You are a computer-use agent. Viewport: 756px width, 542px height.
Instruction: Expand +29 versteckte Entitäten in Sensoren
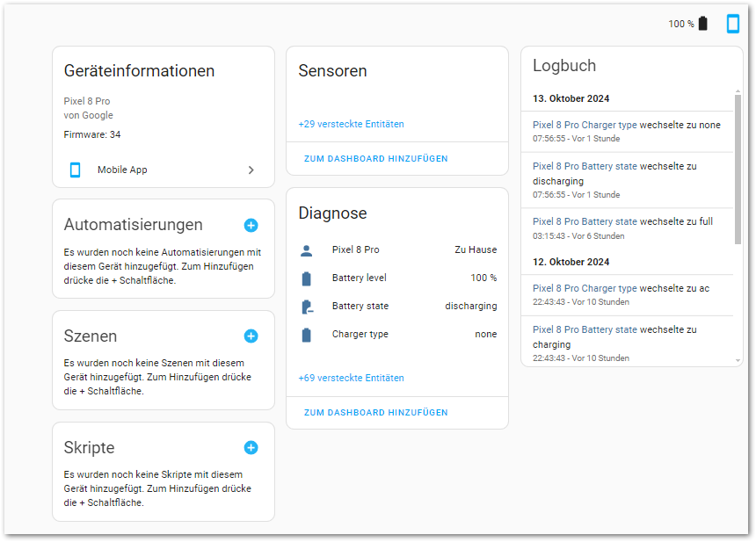pyautogui.click(x=351, y=124)
